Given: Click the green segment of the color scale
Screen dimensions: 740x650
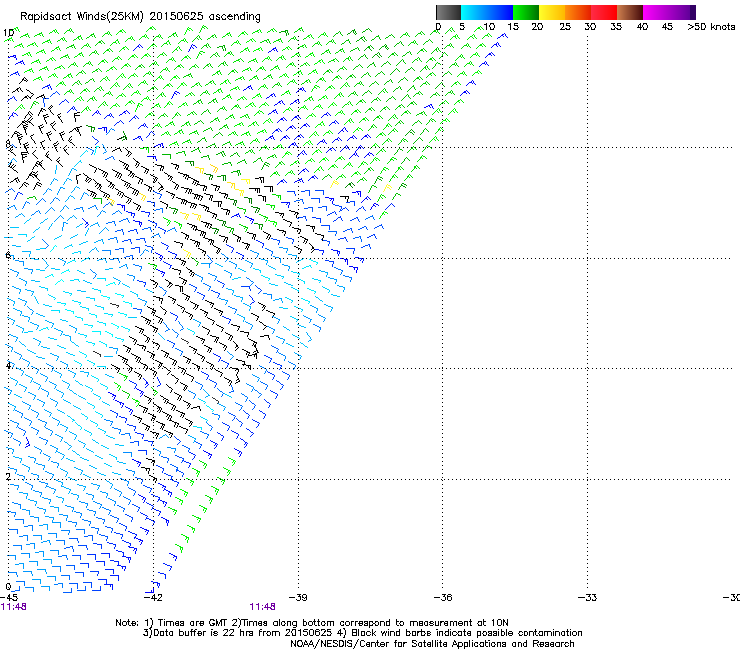Looking at the screenshot, I should pos(526,12).
